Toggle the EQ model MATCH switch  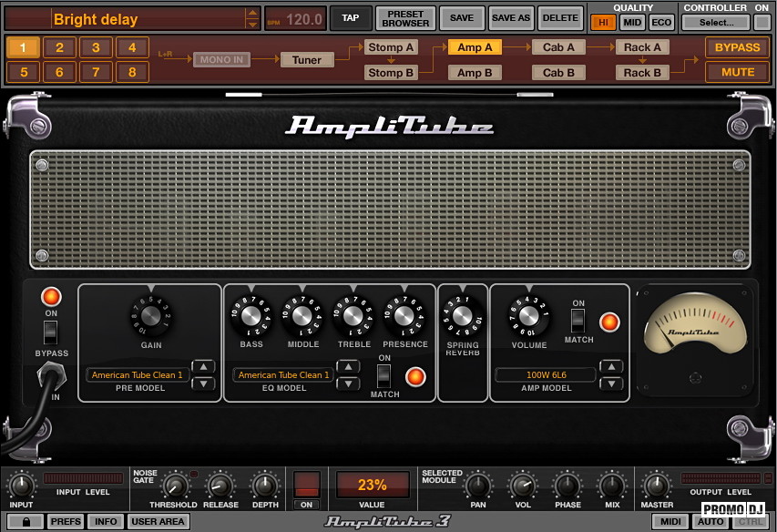coord(384,374)
